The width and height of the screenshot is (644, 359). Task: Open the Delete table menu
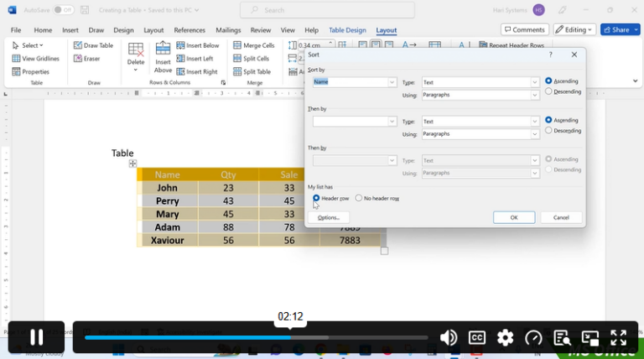coord(136,57)
